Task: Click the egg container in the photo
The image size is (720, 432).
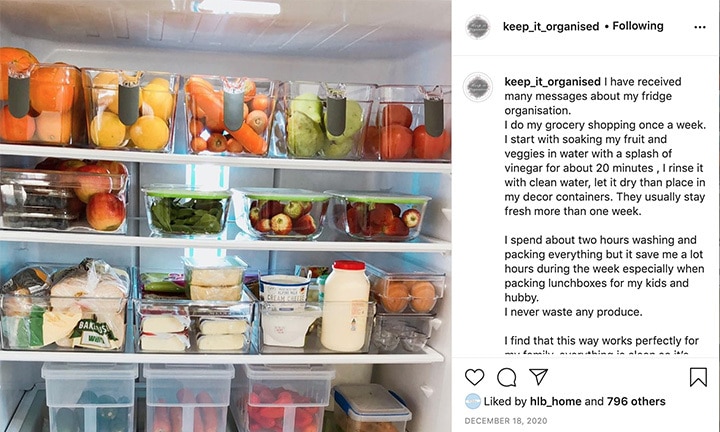Action: click(406, 291)
